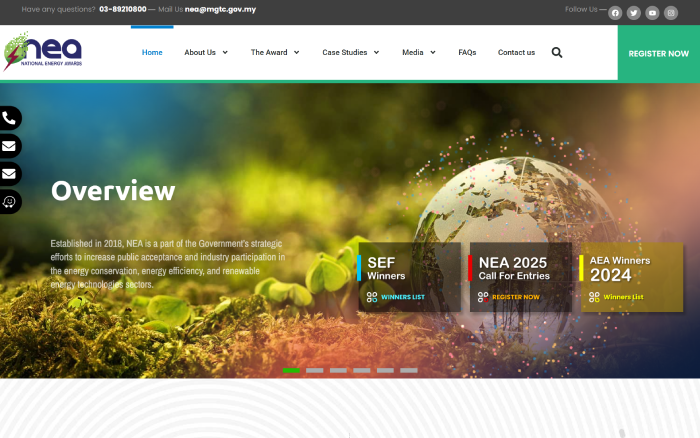
Task: Open the FAQs menu item
Action: 467,53
